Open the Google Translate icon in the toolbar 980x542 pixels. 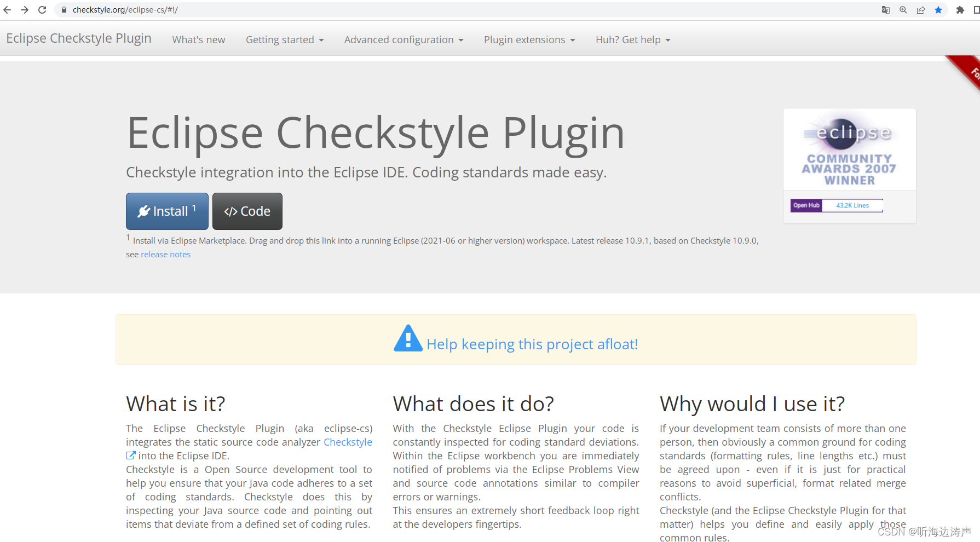point(885,10)
